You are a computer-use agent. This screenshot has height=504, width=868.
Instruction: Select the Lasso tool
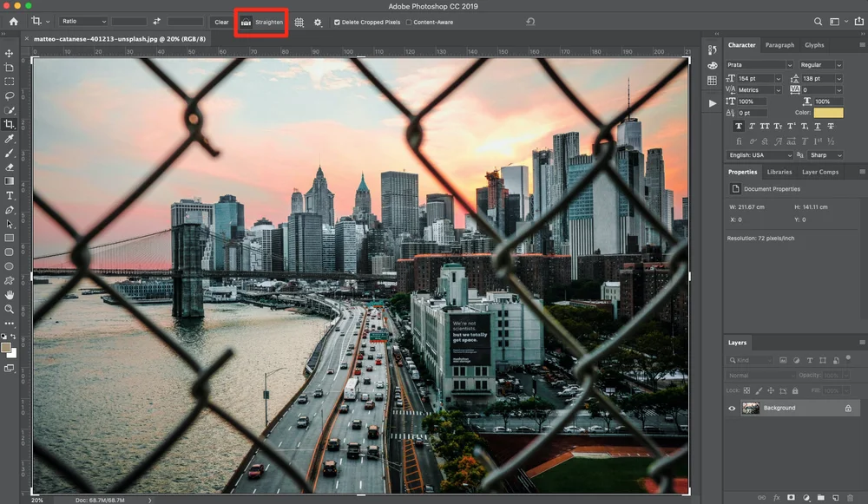[9, 95]
